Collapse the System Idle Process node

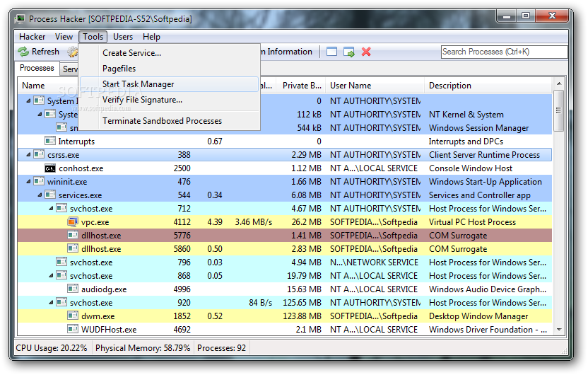(x=28, y=101)
